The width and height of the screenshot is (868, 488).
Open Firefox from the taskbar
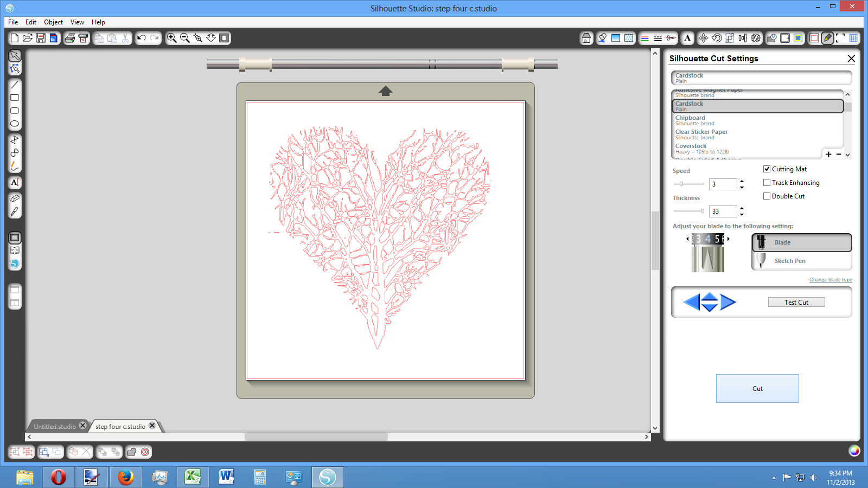pos(126,477)
